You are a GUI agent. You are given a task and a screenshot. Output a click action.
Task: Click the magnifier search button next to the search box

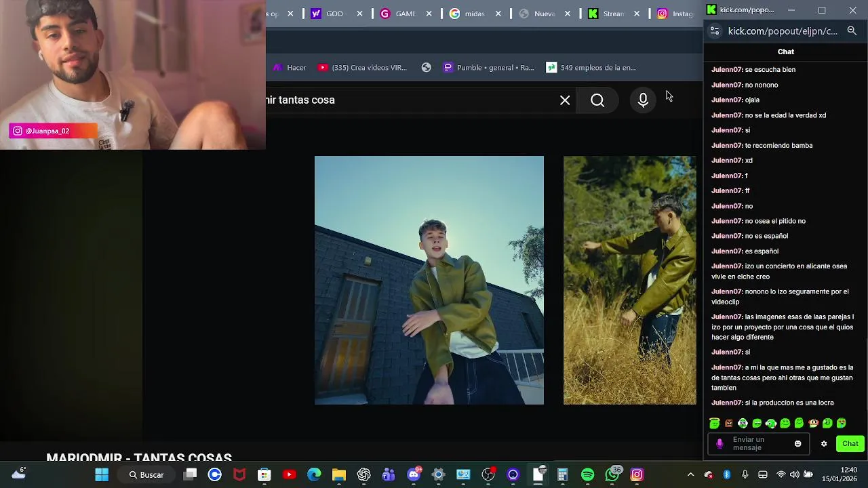[x=597, y=100]
